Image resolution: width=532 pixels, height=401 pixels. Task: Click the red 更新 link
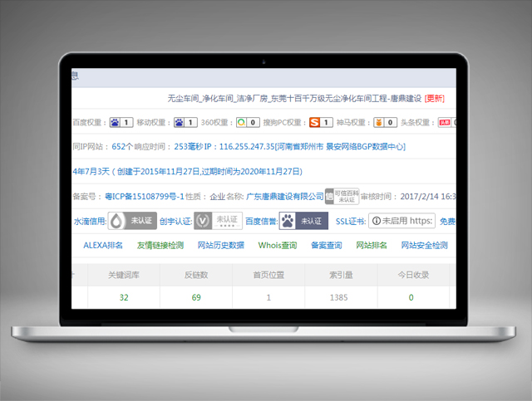click(434, 99)
